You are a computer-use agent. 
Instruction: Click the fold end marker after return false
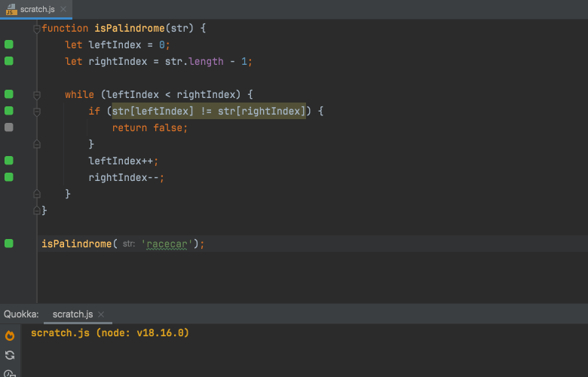(37, 144)
